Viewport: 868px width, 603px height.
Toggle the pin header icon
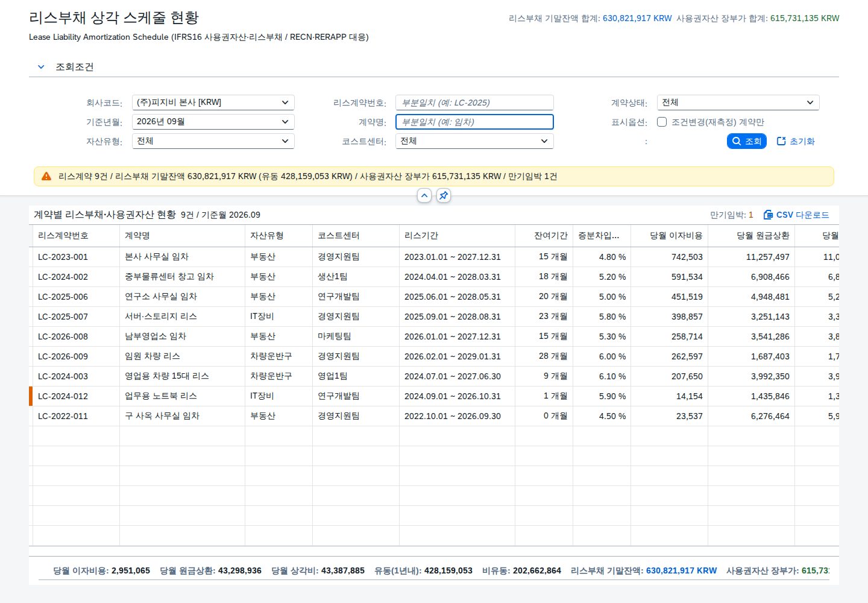click(444, 195)
